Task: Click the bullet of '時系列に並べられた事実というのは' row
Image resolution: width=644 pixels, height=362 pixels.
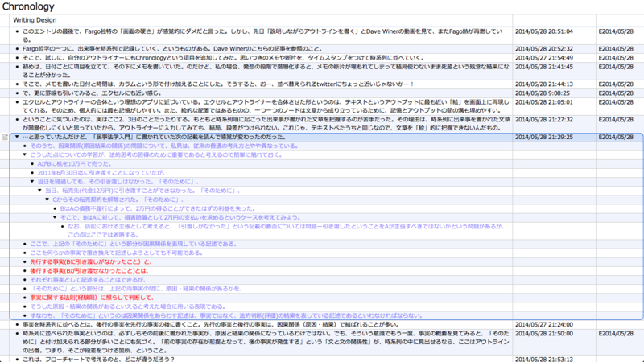Action: point(17,333)
